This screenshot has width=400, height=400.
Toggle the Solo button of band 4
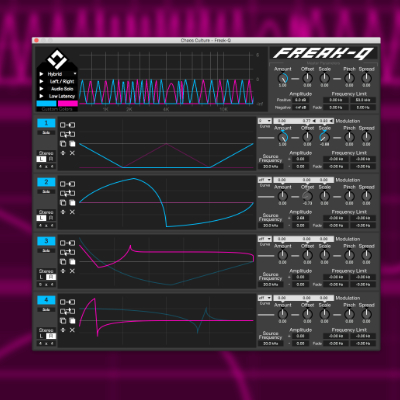(46, 310)
